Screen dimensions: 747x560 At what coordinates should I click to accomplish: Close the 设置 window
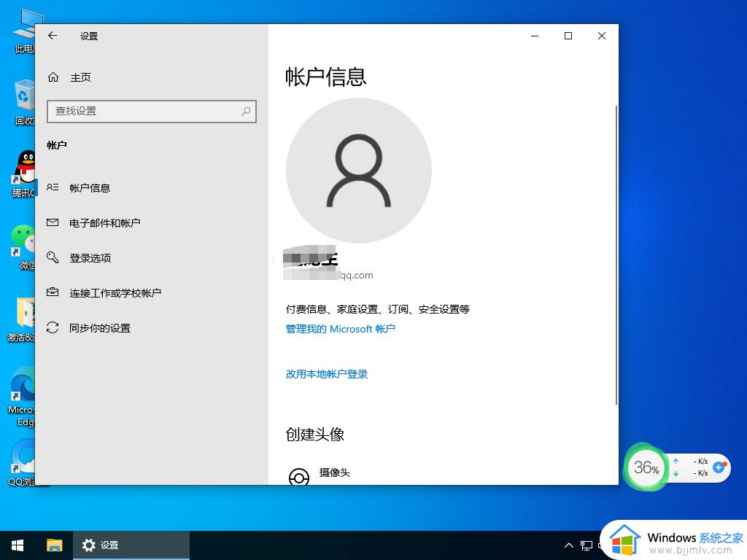(x=602, y=36)
